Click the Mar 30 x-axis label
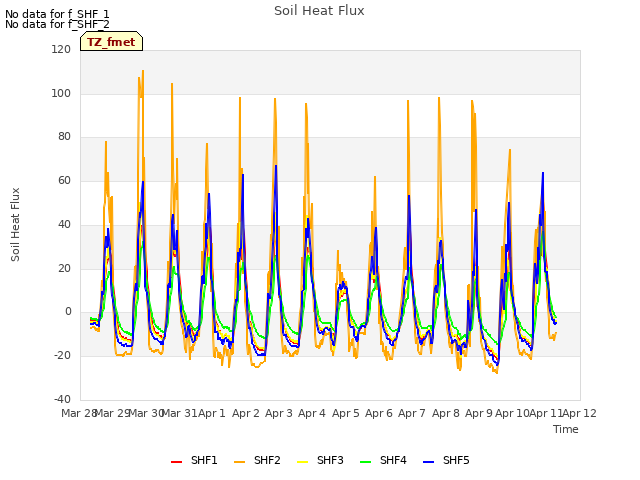This screenshot has height=480, width=640. pyautogui.click(x=146, y=413)
